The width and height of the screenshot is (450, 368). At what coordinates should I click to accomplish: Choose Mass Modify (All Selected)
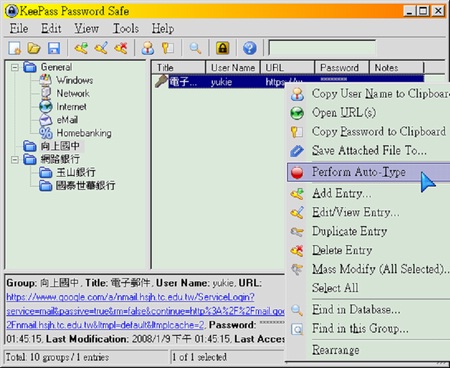[x=368, y=269]
